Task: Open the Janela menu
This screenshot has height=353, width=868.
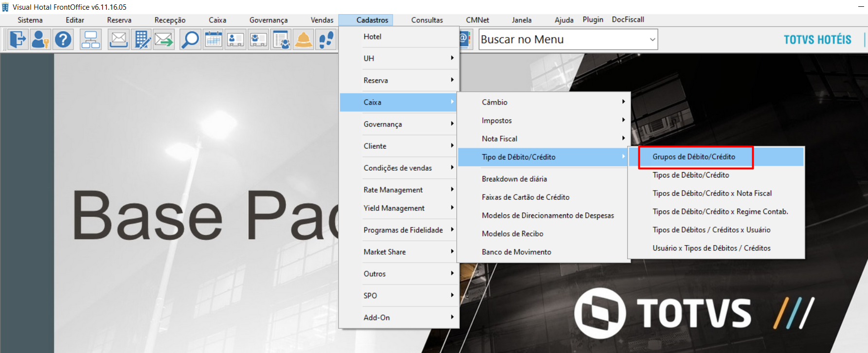Action: (522, 20)
